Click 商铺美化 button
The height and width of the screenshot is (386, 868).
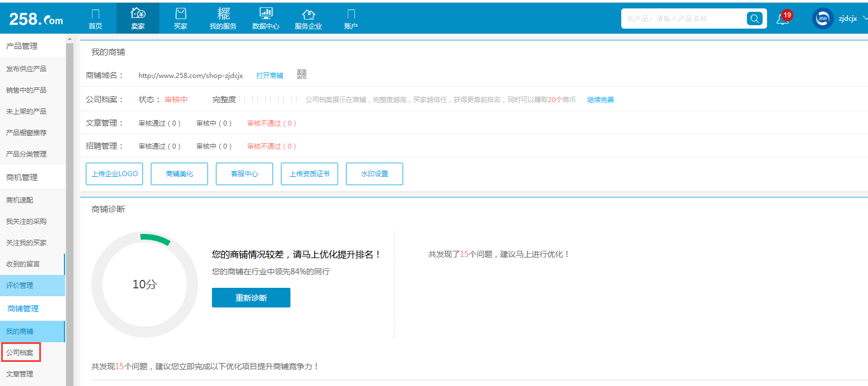[179, 174]
